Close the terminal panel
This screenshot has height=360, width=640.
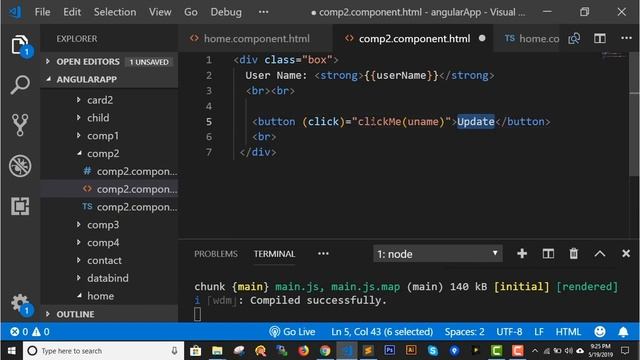click(626, 253)
